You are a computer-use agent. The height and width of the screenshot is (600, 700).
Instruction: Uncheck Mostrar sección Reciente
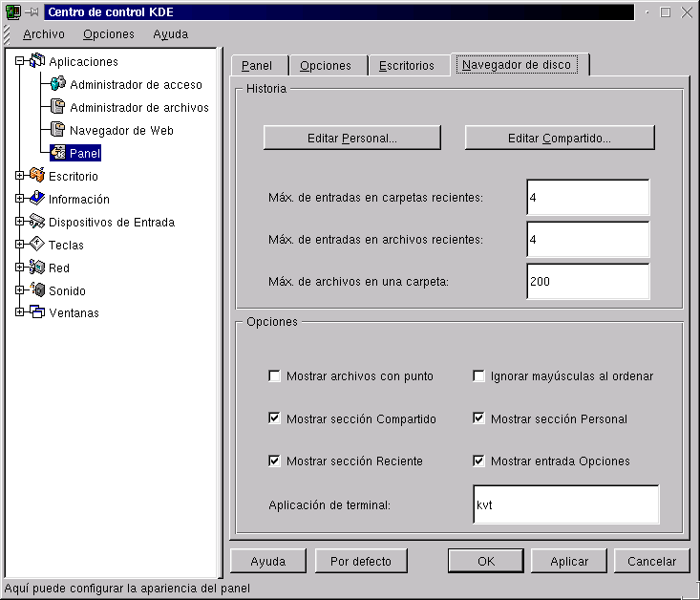pos(275,461)
